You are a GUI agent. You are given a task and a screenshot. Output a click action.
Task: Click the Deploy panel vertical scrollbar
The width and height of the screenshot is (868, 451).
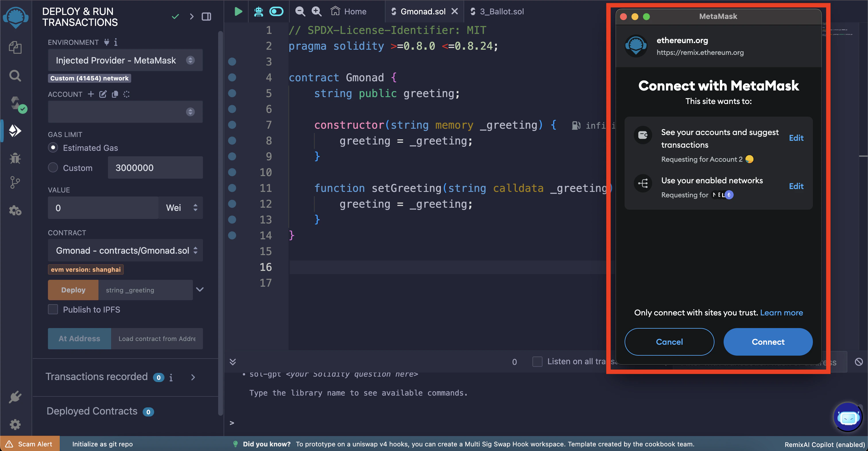coord(220,223)
